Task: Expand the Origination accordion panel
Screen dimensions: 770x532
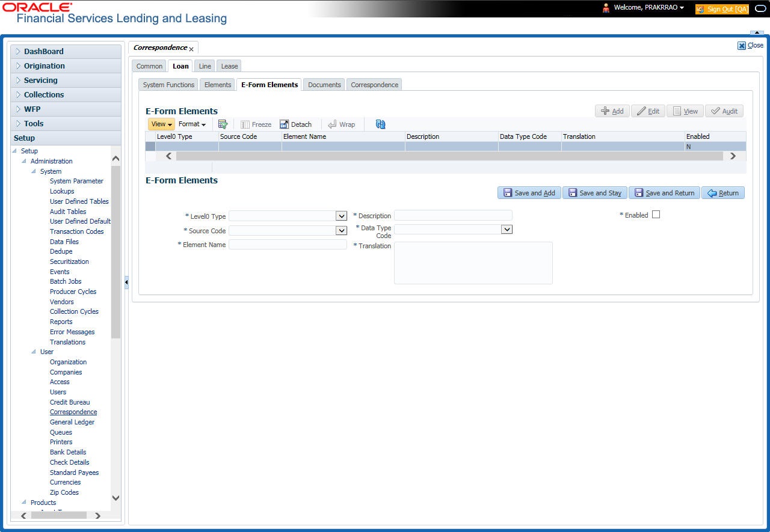Action: click(66, 66)
